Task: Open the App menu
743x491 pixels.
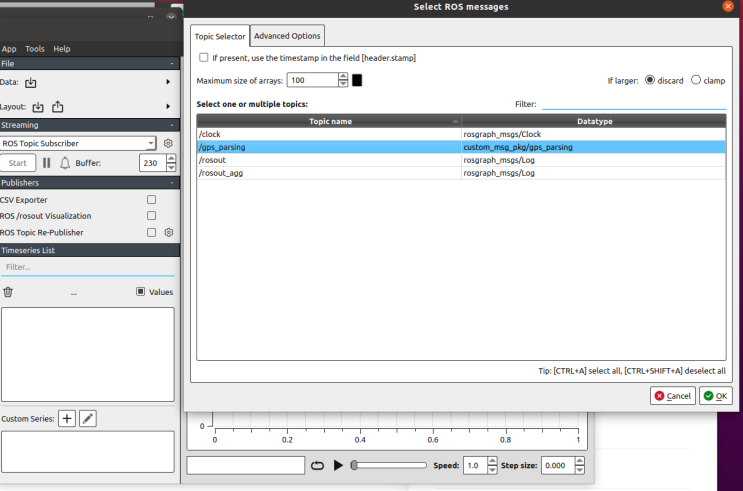Action: [9, 49]
